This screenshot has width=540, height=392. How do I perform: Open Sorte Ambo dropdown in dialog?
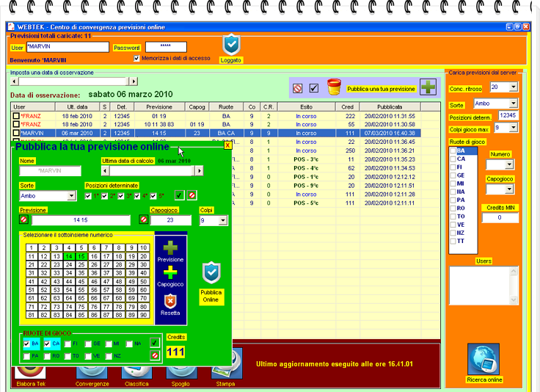coord(71,196)
